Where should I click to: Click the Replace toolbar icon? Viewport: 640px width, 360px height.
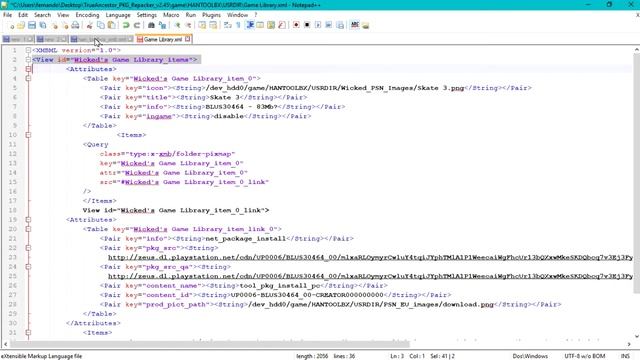162,25
